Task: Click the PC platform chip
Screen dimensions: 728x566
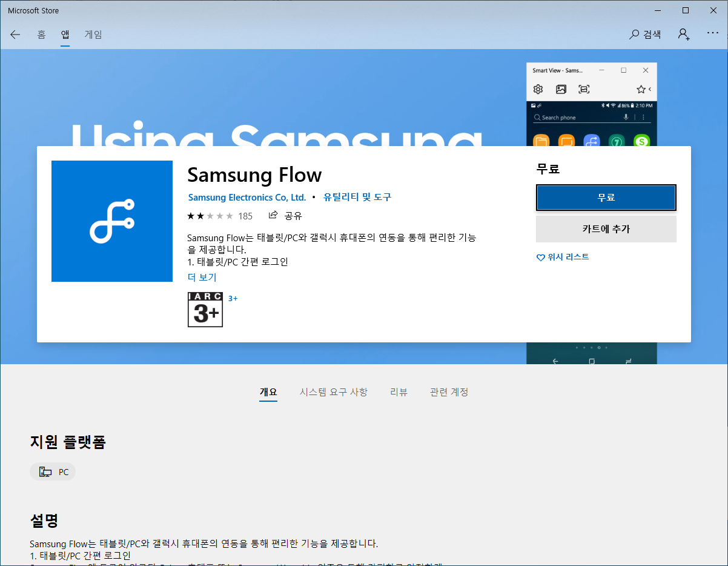Action: tap(53, 472)
